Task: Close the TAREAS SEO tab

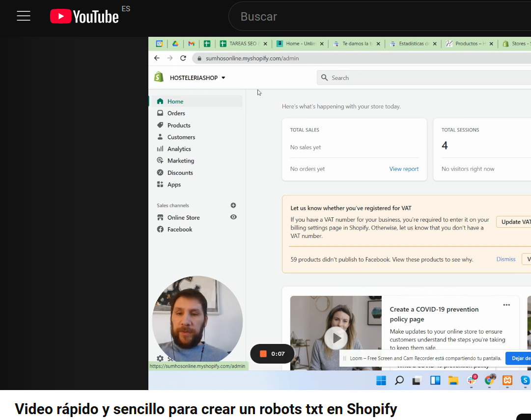Action: [x=265, y=44]
